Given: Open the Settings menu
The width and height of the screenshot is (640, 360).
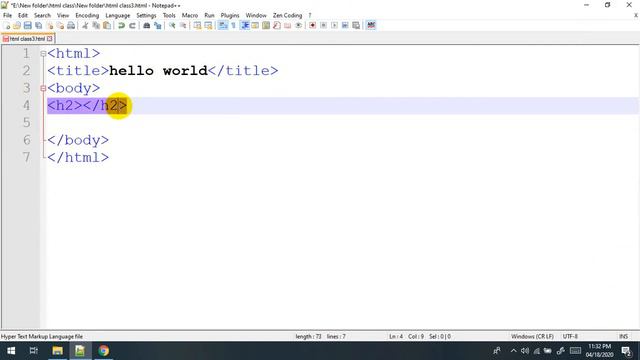Looking at the screenshot, I should pos(146,15).
